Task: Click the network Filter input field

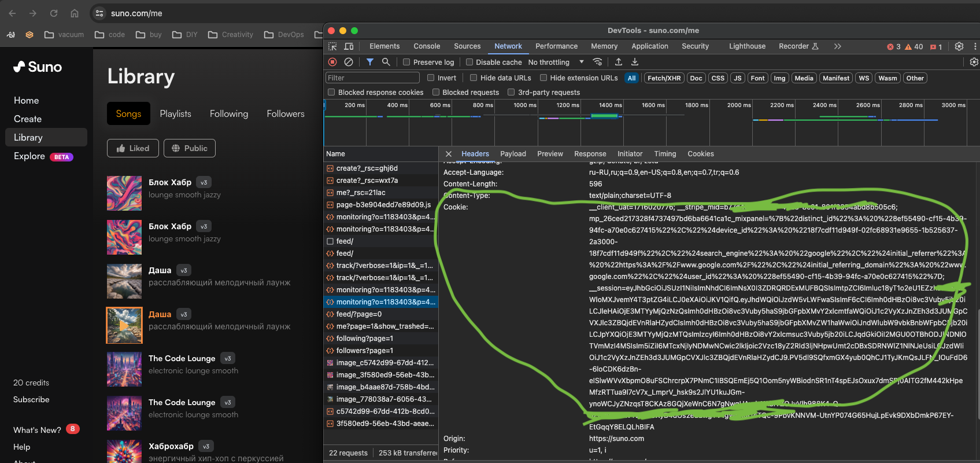Action: 373,78
